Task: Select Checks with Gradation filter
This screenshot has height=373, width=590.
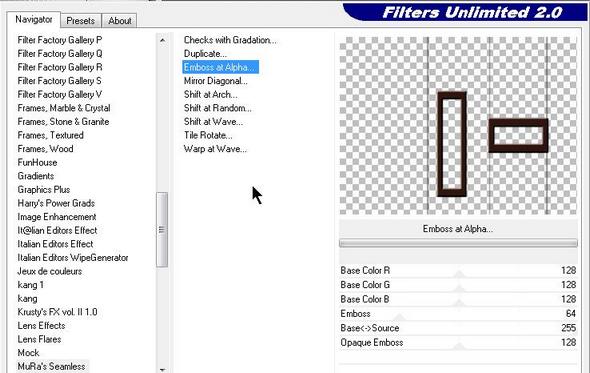Action: [x=230, y=40]
